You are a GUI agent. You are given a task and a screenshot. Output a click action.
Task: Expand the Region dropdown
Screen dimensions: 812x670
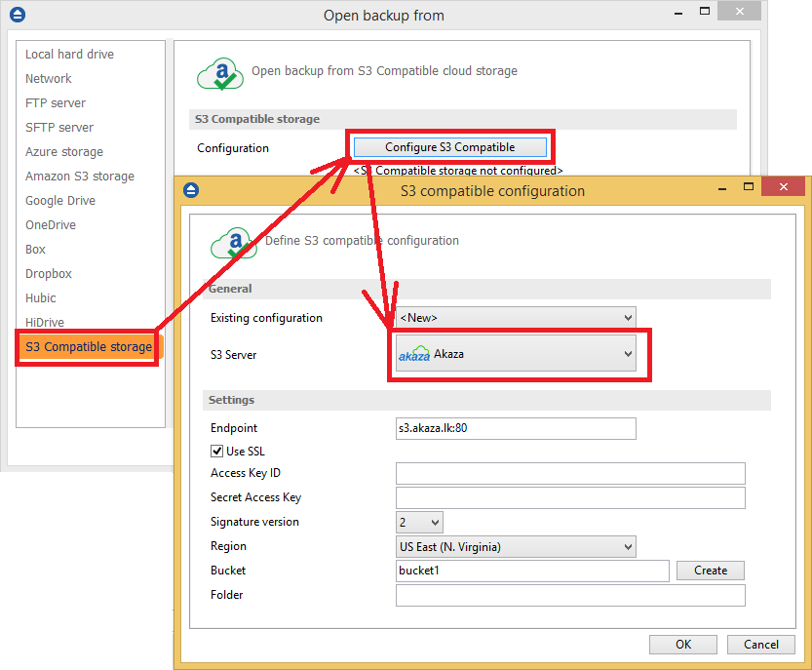516,547
